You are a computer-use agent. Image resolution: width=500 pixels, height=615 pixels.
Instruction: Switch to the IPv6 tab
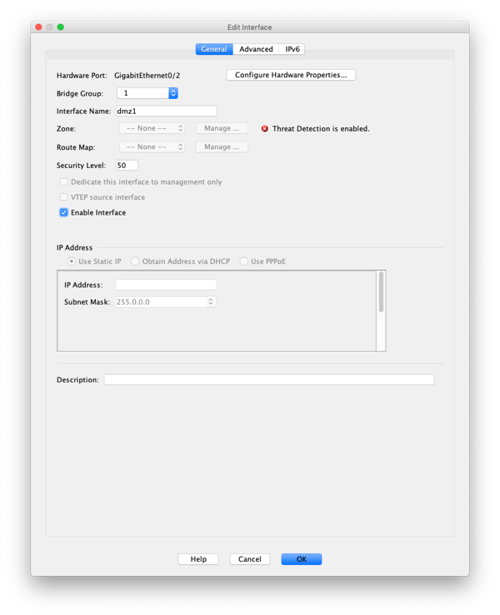click(x=292, y=49)
